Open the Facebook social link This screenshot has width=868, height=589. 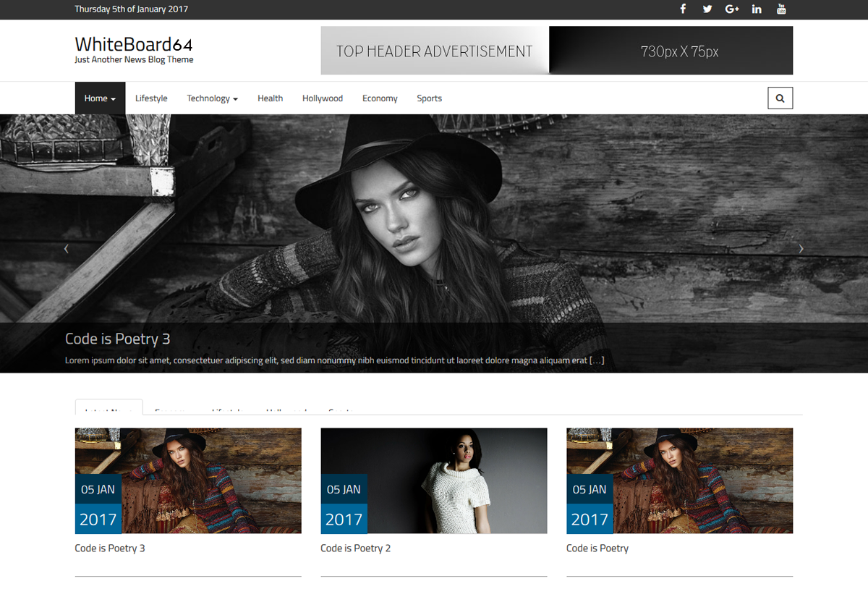click(683, 9)
